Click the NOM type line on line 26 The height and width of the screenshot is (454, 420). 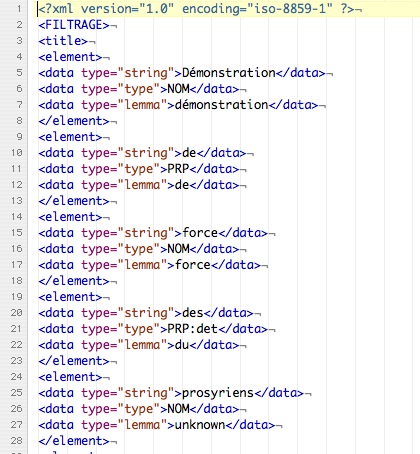(138, 409)
